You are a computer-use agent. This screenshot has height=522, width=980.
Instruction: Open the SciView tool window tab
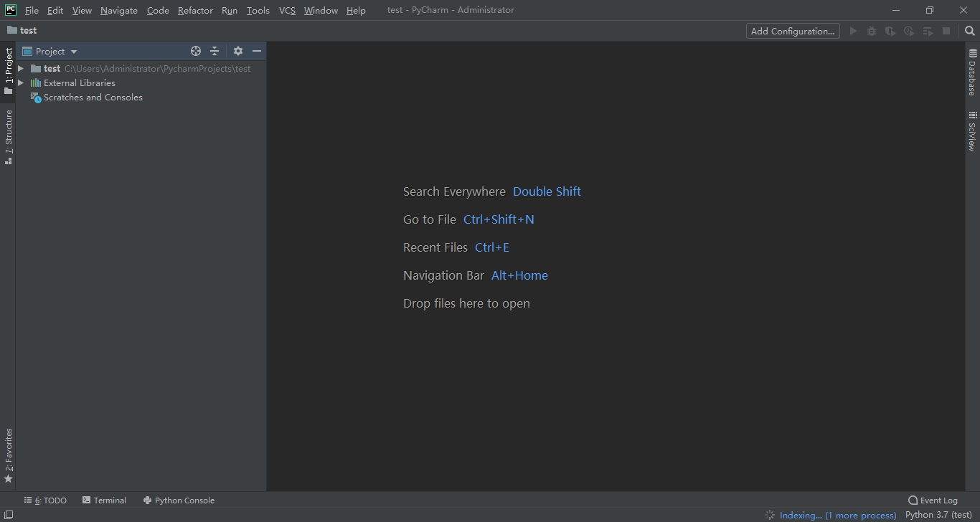point(973,131)
